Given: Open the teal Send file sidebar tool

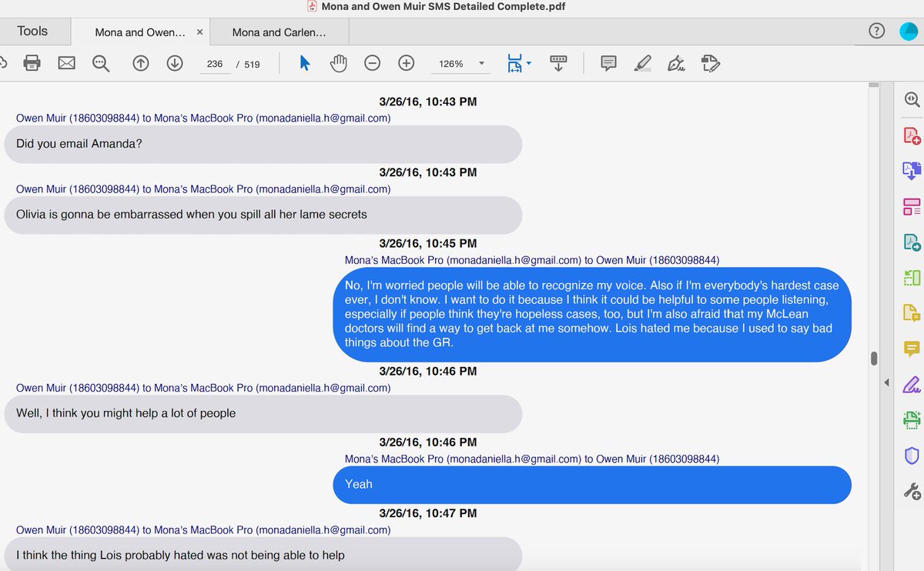Looking at the screenshot, I should point(912,242).
